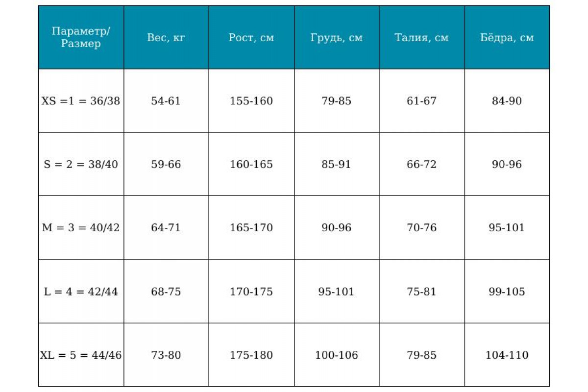The width and height of the screenshot is (588, 392).
Task: Click the "Грудь, см" column header
Action: [x=337, y=38]
